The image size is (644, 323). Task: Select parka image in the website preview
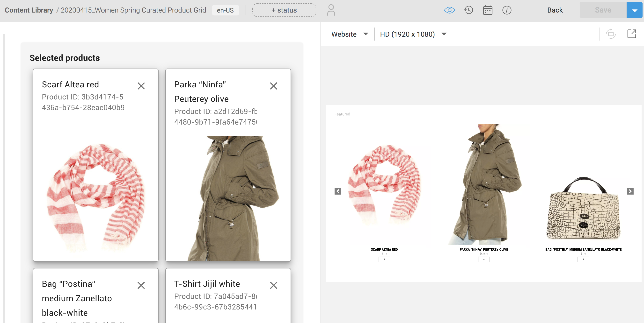[484, 185]
